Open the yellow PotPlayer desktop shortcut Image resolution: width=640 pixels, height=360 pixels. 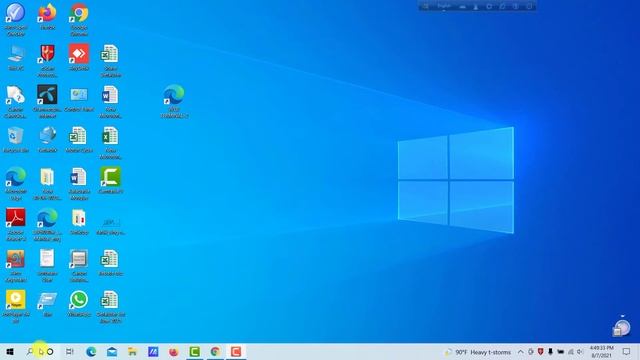[16, 306]
